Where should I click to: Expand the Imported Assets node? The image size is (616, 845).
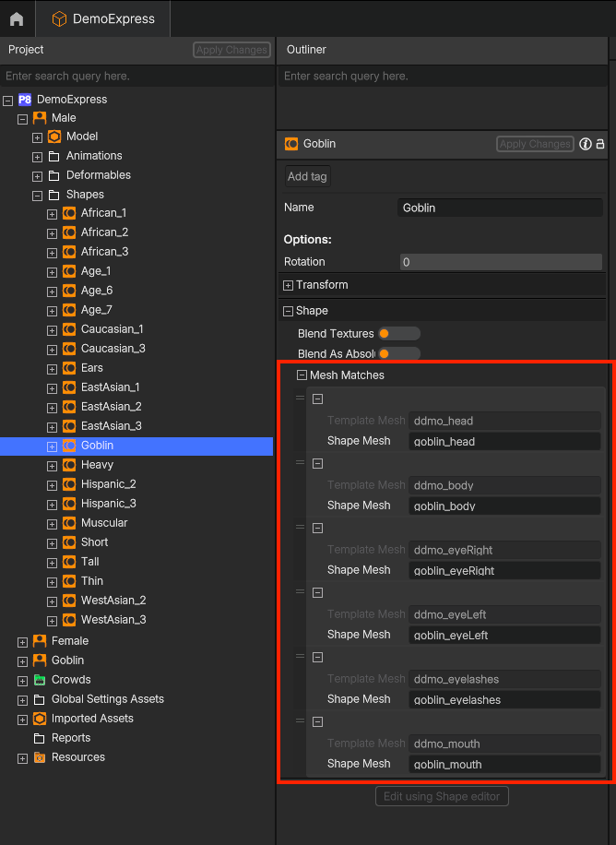[23, 720]
